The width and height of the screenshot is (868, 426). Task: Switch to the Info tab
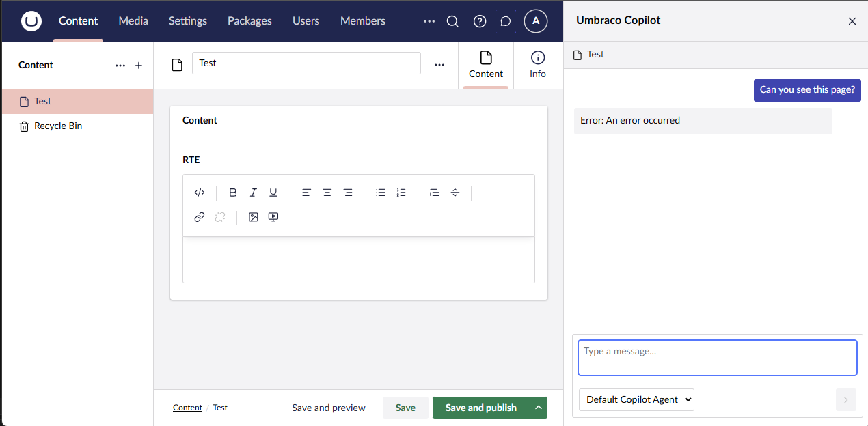538,65
